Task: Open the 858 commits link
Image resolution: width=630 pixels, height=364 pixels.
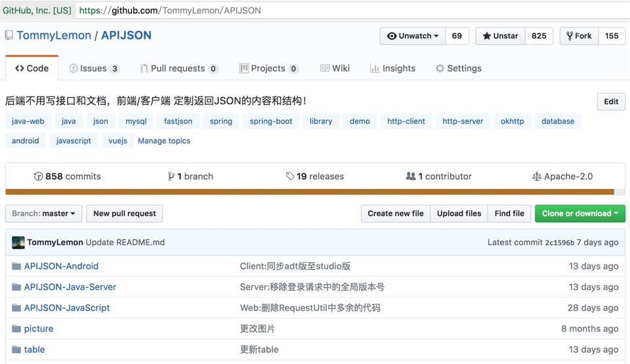Action: point(68,176)
